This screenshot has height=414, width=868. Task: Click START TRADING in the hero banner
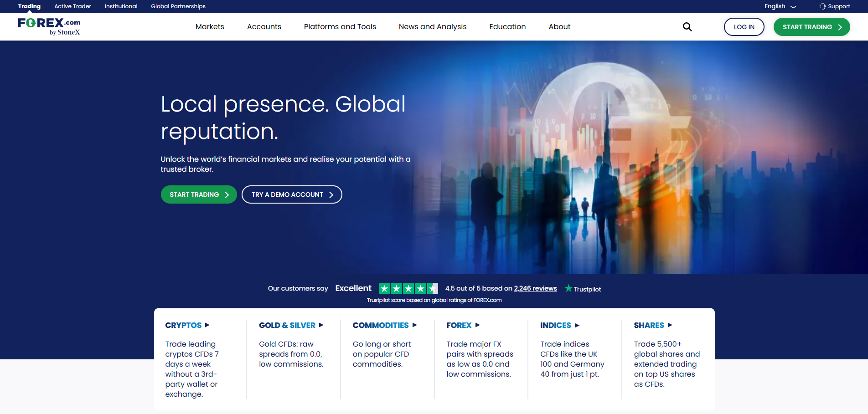pos(199,194)
